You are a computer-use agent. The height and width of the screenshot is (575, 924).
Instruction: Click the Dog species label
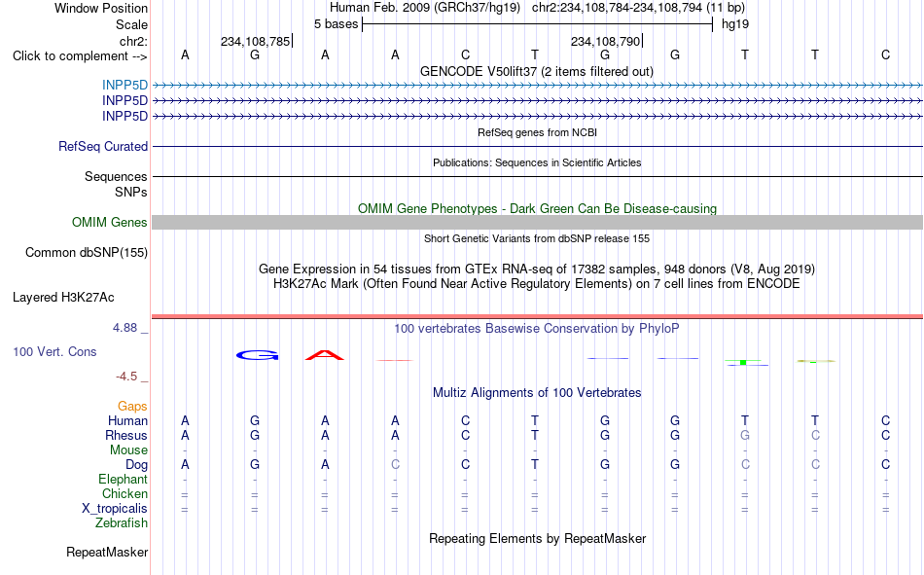click(136, 465)
